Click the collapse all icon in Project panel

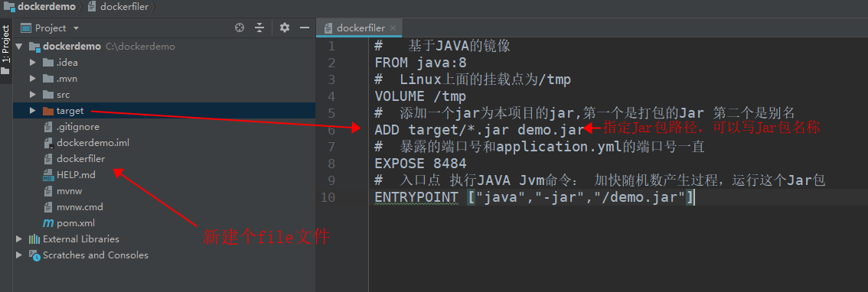[259, 28]
